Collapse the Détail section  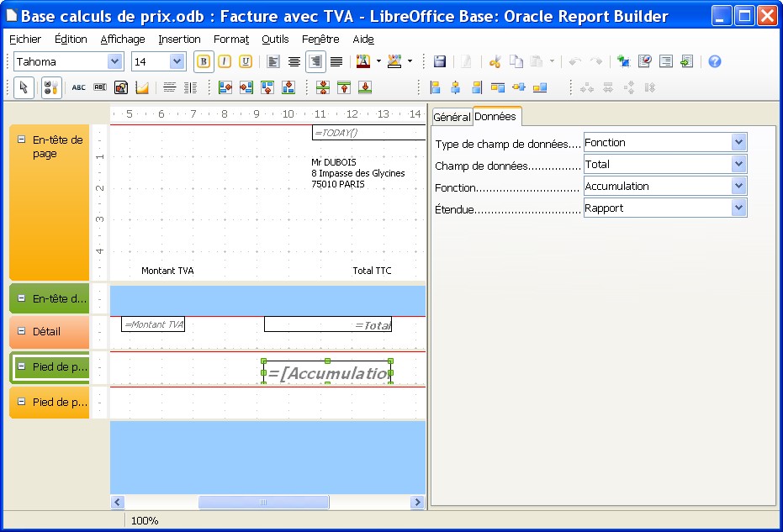(x=22, y=331)
